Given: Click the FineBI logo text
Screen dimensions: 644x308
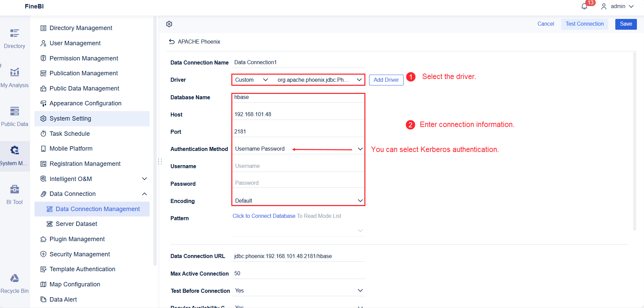Looking at the screenshot, I should click(x=34, y=6).
